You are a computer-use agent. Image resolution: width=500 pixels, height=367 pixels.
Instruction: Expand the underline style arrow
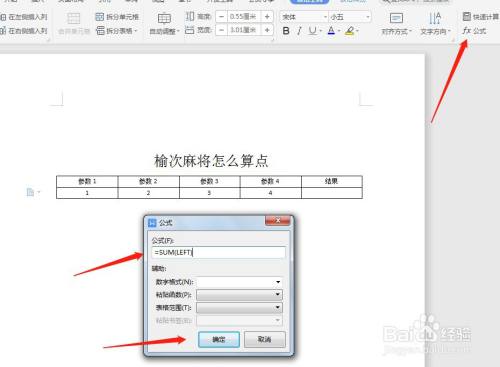(321, 31)
